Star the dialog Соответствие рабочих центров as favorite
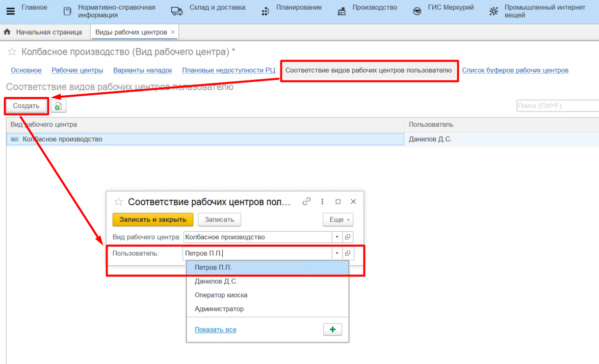This screenshot has width=599, height=364. (x=118, y=202)
